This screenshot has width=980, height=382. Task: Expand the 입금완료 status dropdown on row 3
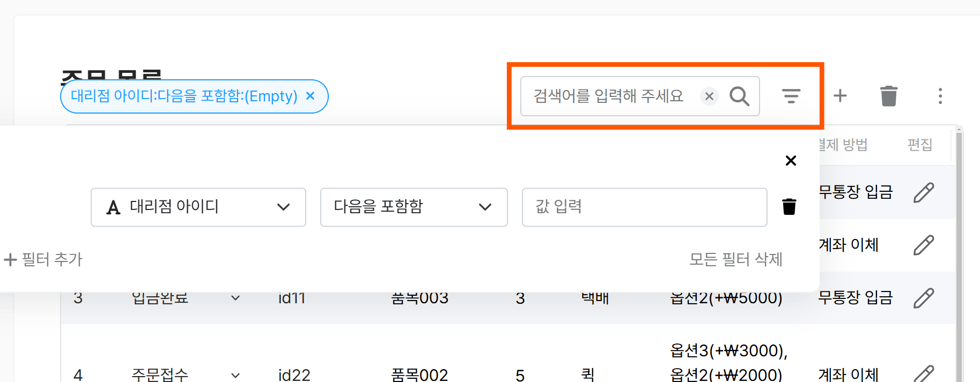point(234,298)
